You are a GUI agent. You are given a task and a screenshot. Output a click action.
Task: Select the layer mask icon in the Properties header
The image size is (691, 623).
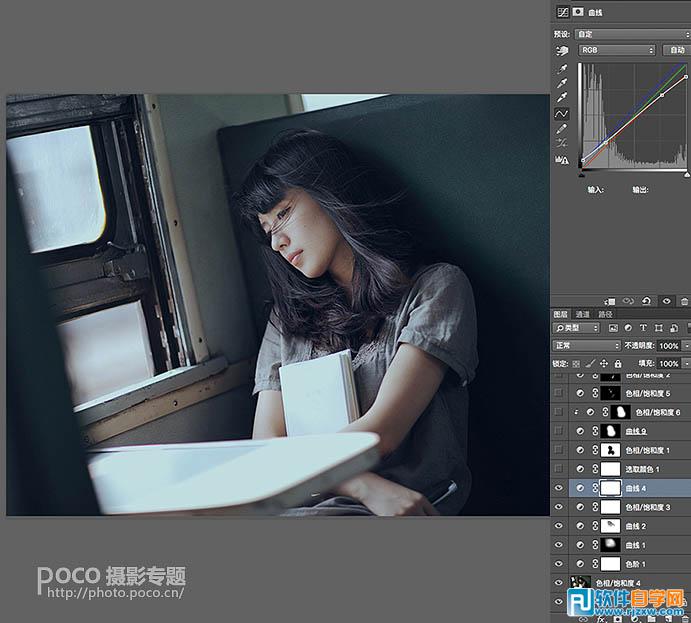(578, 12)
